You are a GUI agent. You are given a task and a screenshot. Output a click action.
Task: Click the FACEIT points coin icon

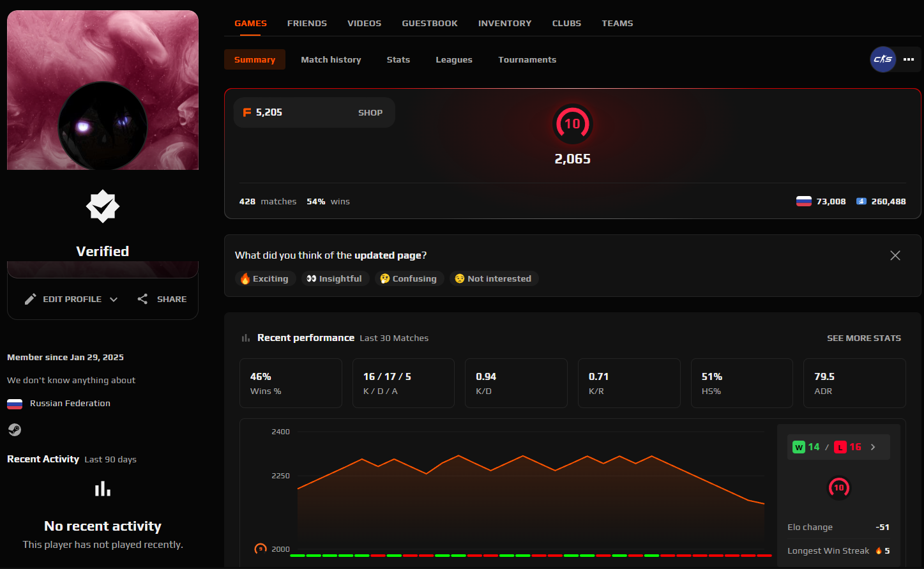[247, 112]
